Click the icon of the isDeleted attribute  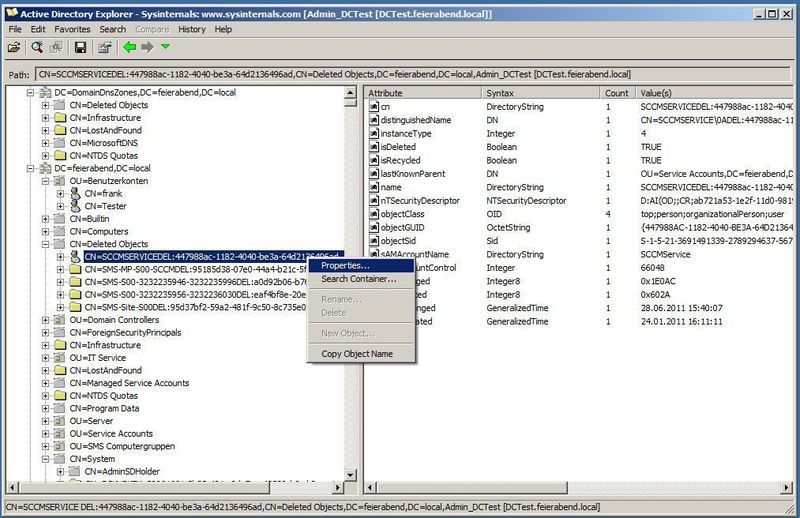pyautogui.click(x=374, y=147)
